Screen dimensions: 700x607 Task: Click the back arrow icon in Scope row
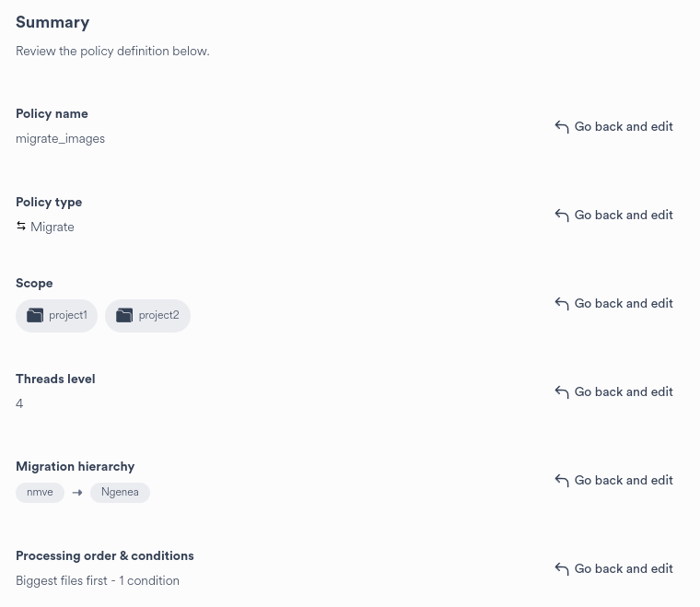562,304
